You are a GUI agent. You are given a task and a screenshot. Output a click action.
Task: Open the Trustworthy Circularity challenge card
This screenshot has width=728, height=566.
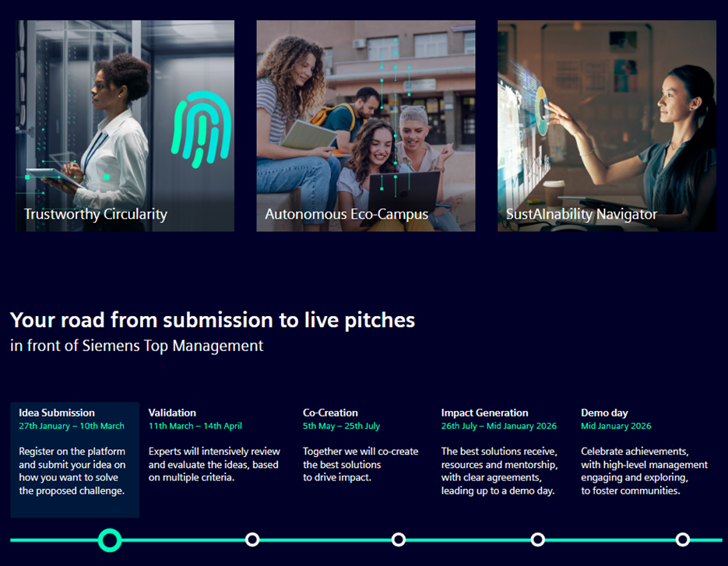tap(125, 125)
